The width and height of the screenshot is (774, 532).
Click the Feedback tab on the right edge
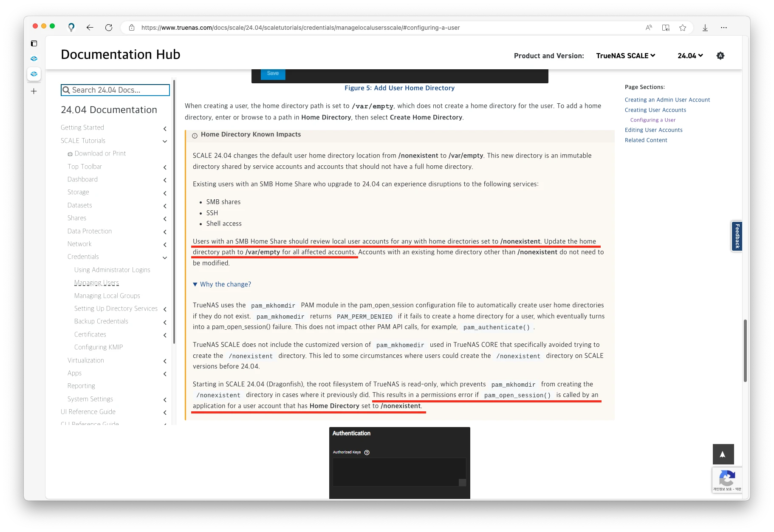coord(737,236)
